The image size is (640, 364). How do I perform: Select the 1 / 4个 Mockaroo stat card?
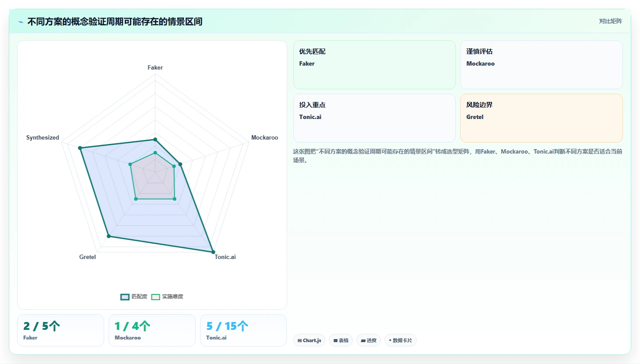[152, 330]
